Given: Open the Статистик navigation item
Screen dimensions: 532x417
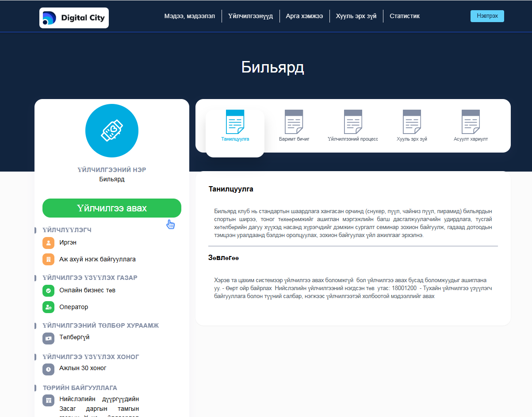Looking at the screenshot, I should click(405, 16).
